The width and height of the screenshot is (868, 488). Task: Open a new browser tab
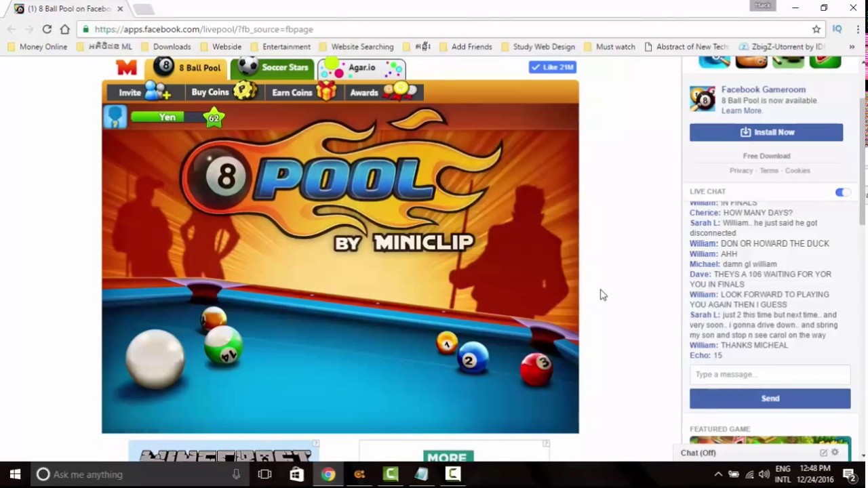(143, 9)
